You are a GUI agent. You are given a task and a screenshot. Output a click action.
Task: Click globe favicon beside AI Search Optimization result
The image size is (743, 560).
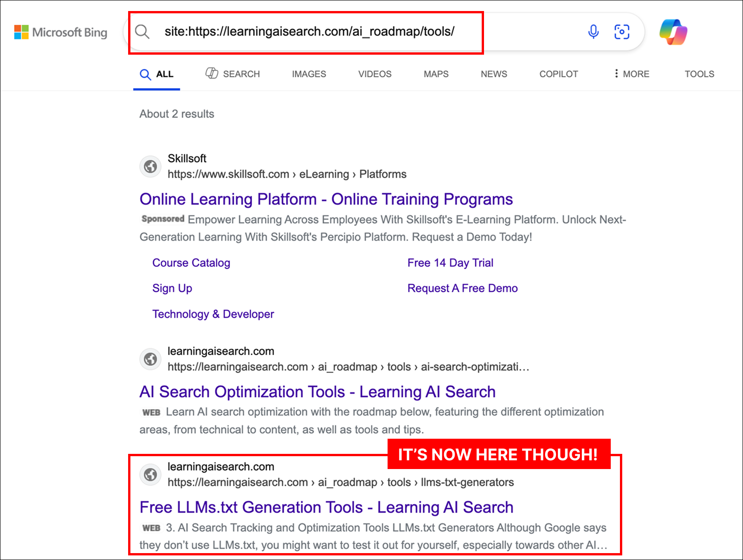coord(151,359)
